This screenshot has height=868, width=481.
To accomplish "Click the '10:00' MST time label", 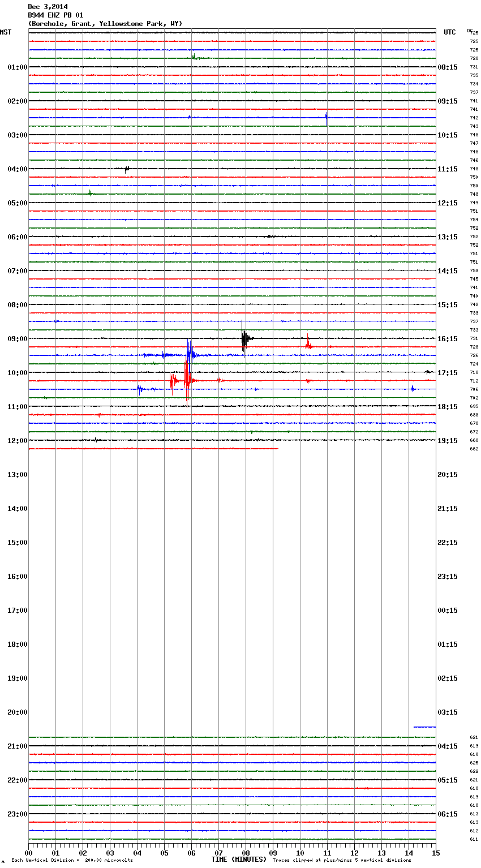I will [17, 373].
